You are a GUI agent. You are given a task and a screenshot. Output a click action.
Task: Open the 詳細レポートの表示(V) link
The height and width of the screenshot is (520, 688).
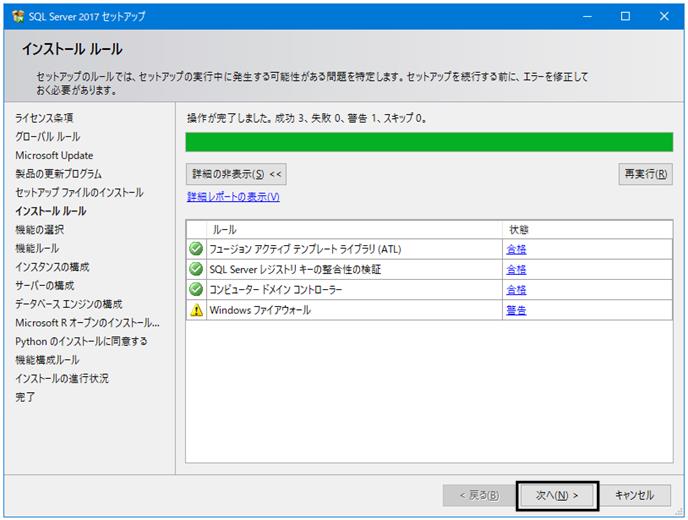[x=233, y=197]
